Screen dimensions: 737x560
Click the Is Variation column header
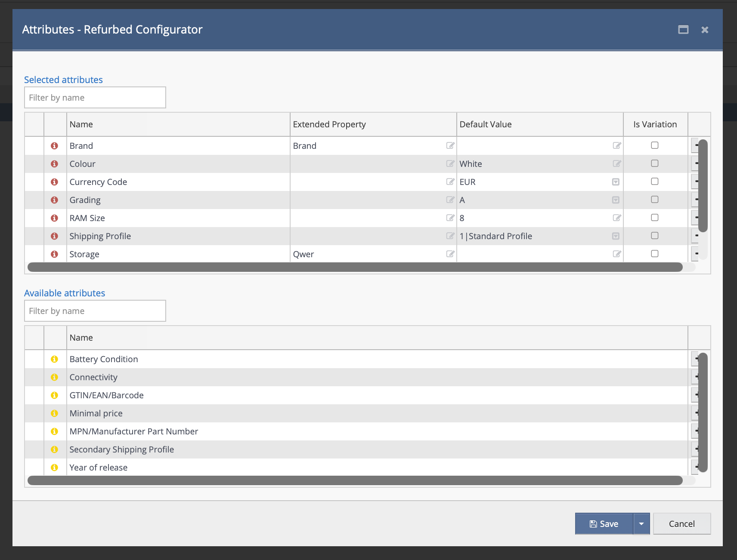pos(655,124)
